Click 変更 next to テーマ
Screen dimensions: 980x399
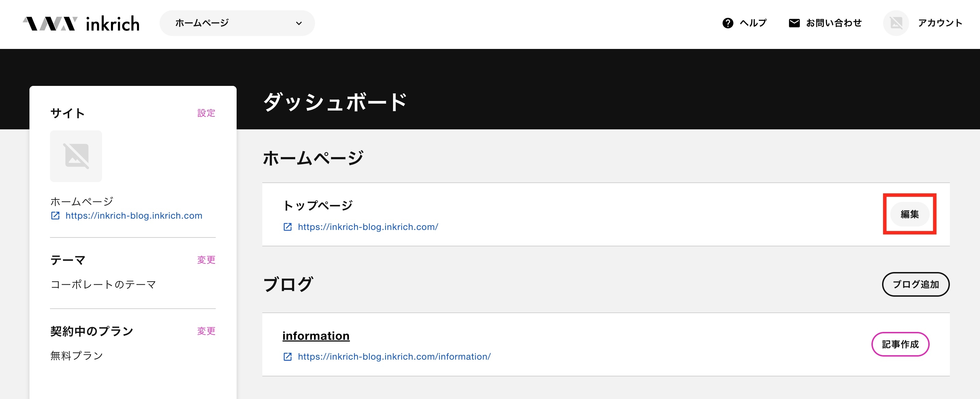[206, 260]
